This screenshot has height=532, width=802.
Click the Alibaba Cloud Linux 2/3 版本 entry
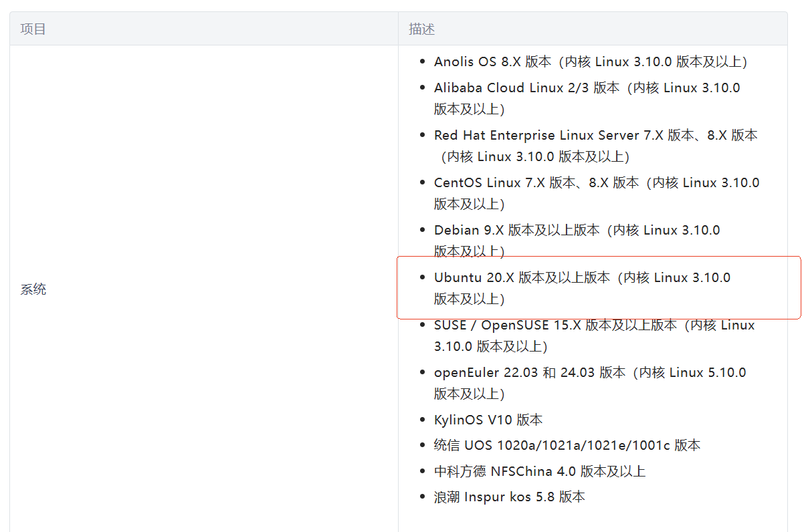pos(587,98)
